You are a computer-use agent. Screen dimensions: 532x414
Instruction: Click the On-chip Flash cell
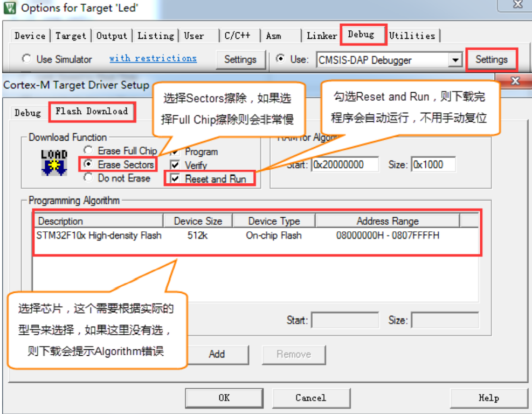[273, 235]
